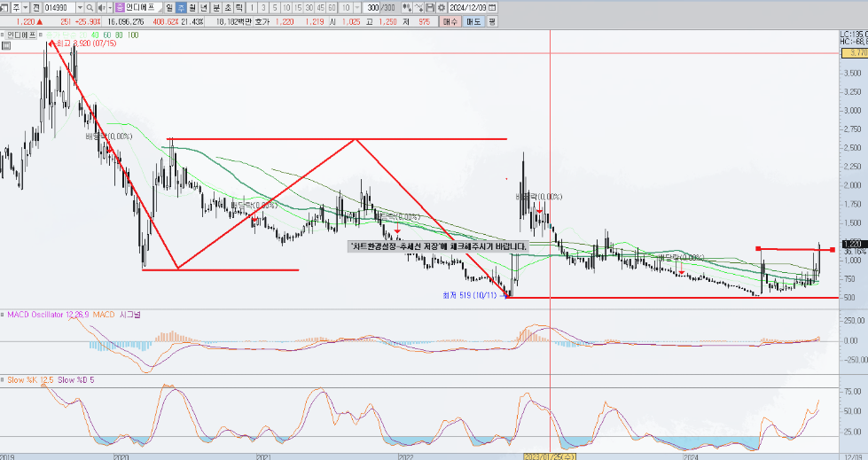The image size is (868, 460).
Task: Click the 인디에프 chart label button
Action: 21,35
